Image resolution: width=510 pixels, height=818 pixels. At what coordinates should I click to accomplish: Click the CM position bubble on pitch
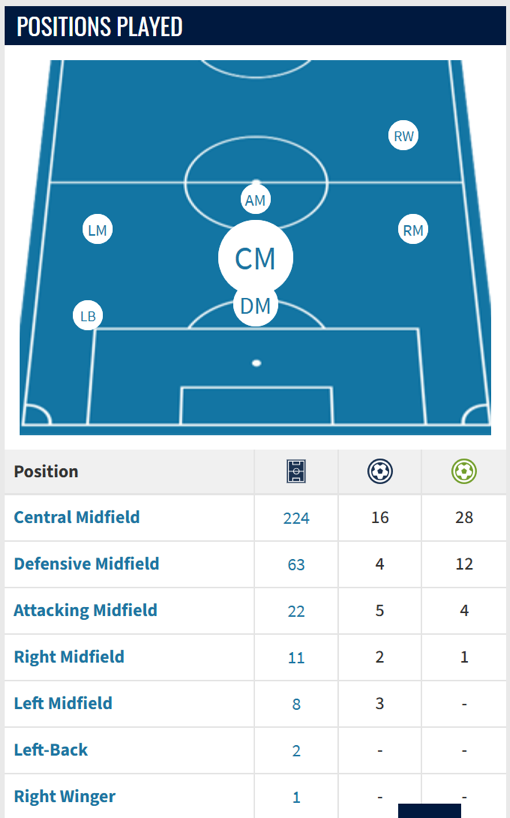click(x=256, y=258)
